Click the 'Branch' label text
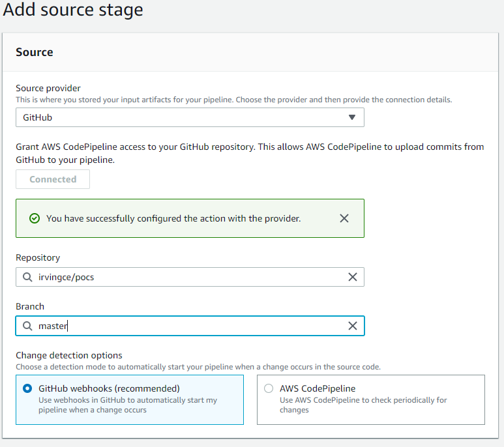The image size is (504, 447). pyautogui.click(x=30, y=306)
